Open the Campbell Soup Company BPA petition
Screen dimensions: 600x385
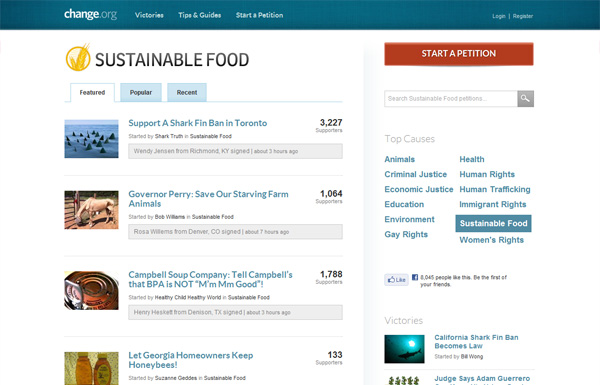click(210, 279)
